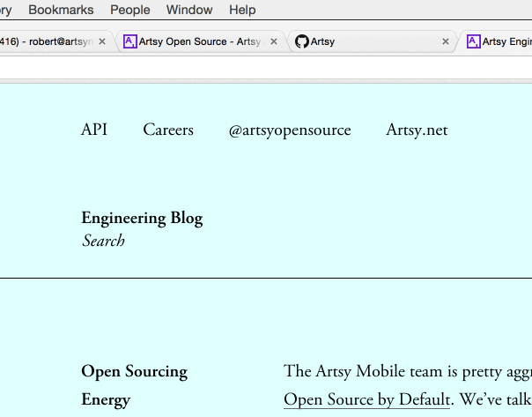Click the browser address bar
Image resolution: width=532 pixels, height=417 pixels.
coord(266,68)
